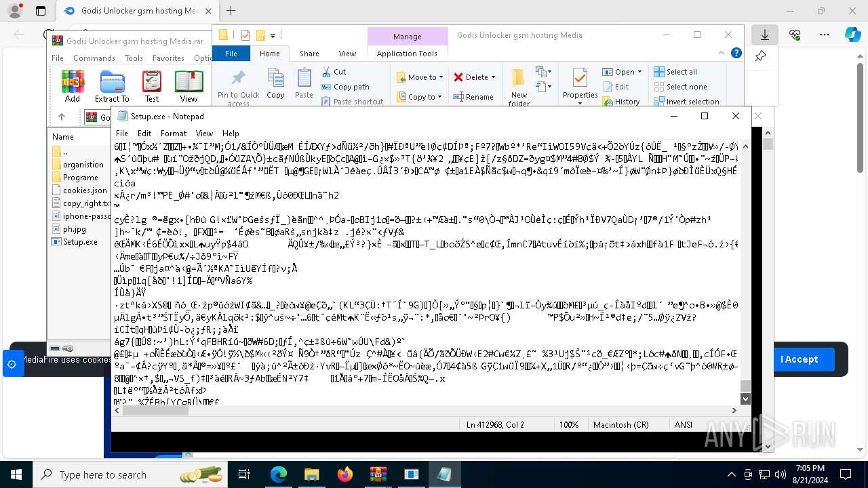Click Type here to search box
The image size is (868, 488).
(130, 474)
